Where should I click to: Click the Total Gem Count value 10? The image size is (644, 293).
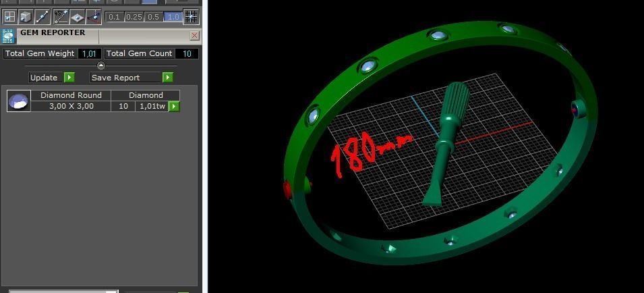click(x=187, y=53)
